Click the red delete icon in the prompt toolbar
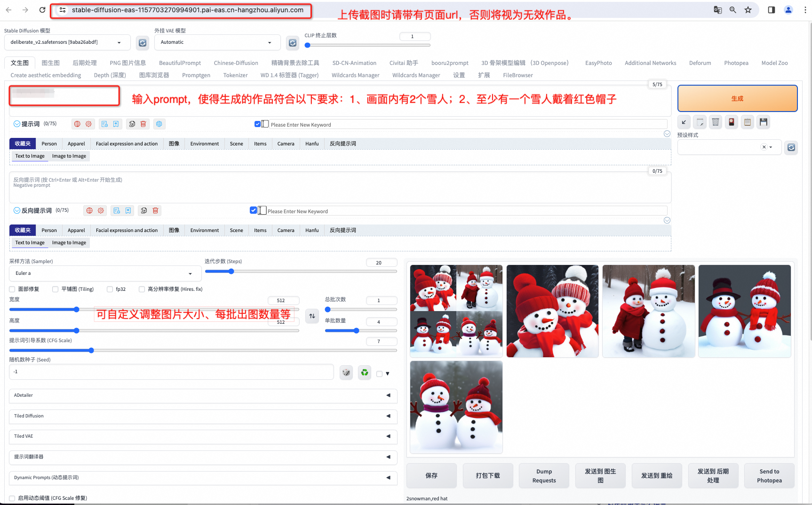This screenshot has height=505, width=812. (143, 124)
